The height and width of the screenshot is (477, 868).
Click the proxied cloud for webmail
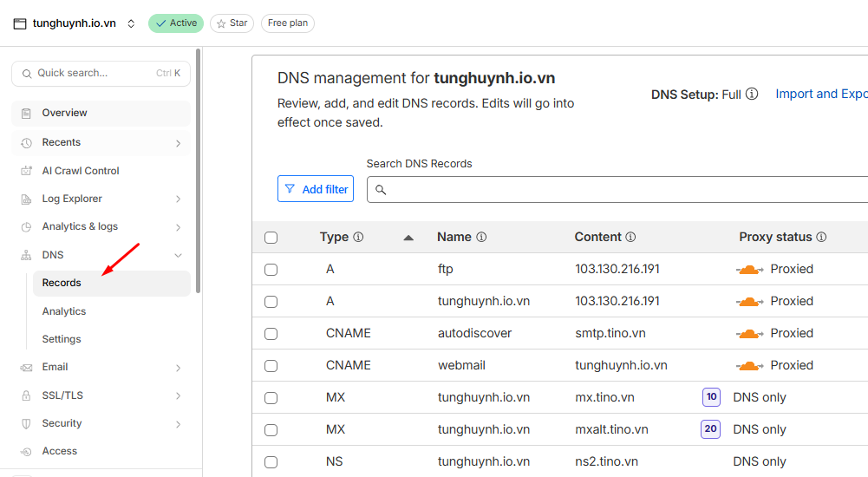point(749,366)
